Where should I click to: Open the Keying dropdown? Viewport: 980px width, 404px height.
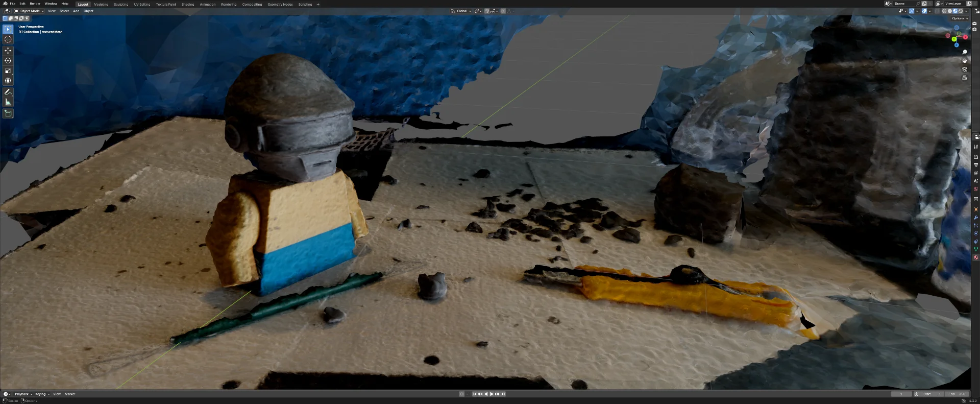(x=42, y=394)
